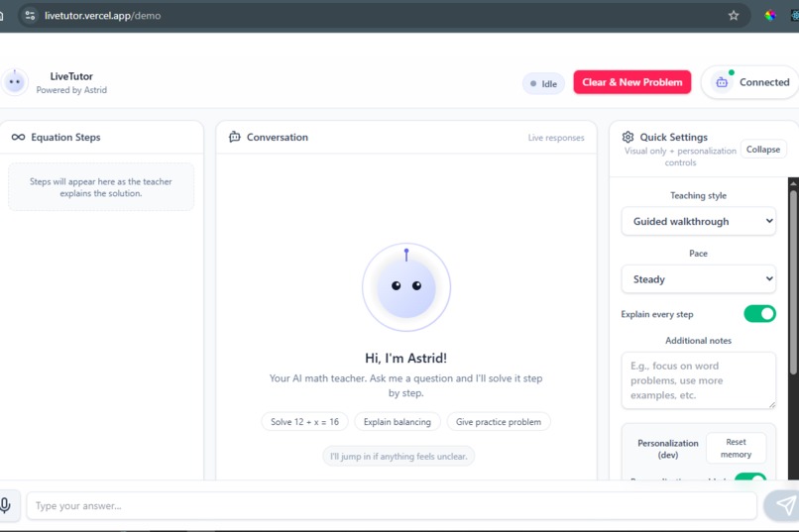This screenshot has width=799, height=532.
Task: Open the Teaching style dropdown
Action: point(698,221)
